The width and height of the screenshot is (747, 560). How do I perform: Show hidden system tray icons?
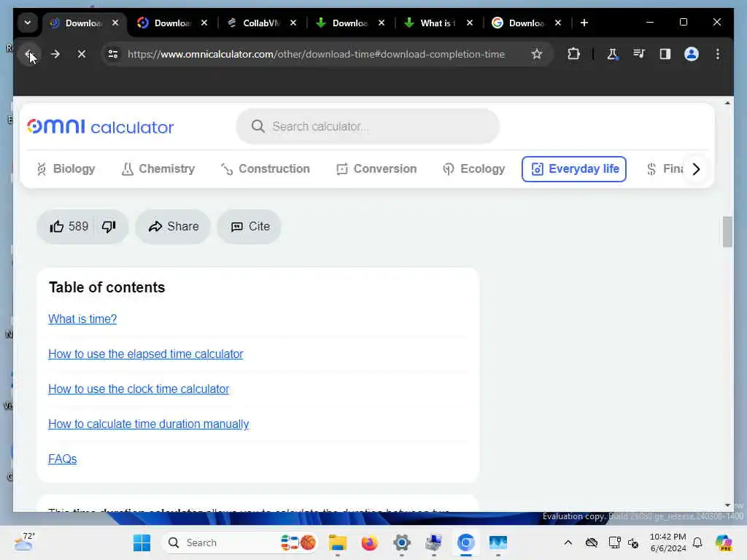pyautogui.click(x=568, y=542)
